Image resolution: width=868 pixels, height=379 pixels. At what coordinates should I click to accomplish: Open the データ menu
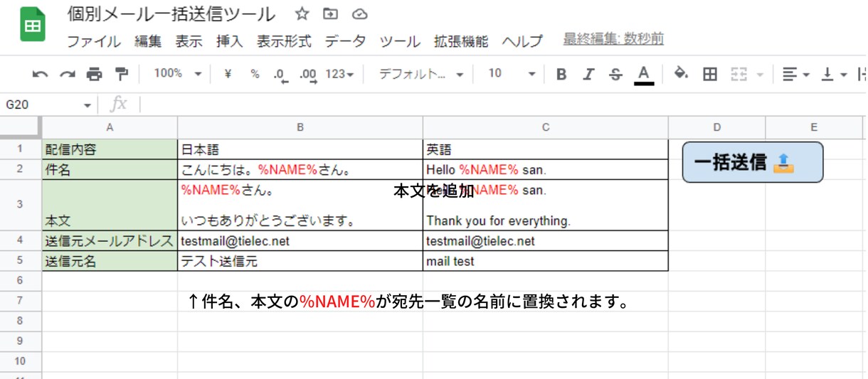click(345, 41)
